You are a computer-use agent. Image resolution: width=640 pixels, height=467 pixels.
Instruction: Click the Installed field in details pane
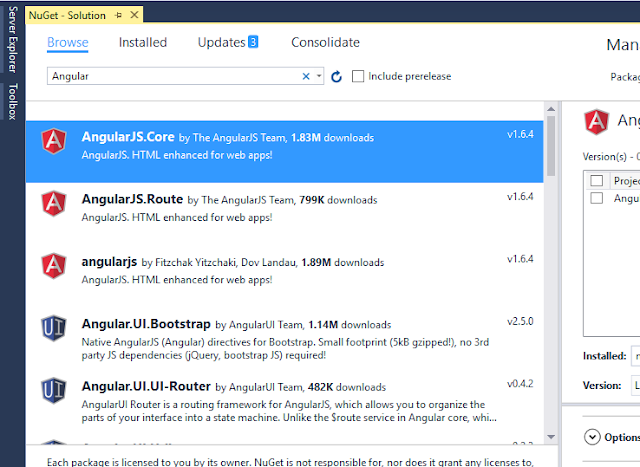click(636, 356)
